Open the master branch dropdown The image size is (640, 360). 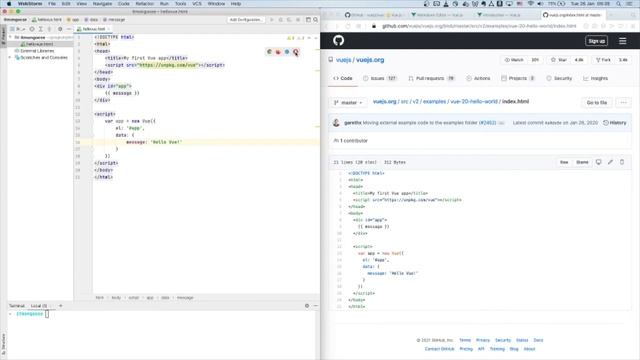point(348,102)
